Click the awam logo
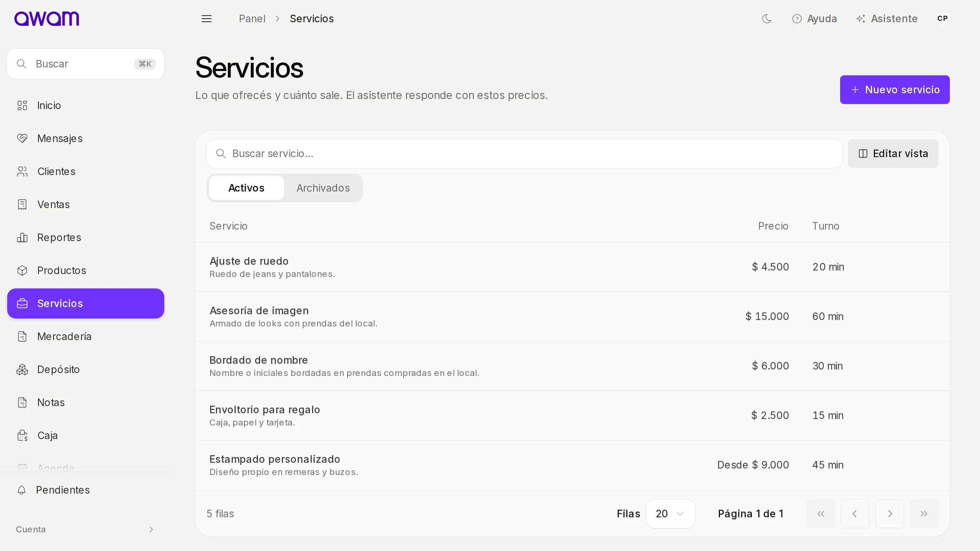 pyautogui.click(x=46, y=19)
